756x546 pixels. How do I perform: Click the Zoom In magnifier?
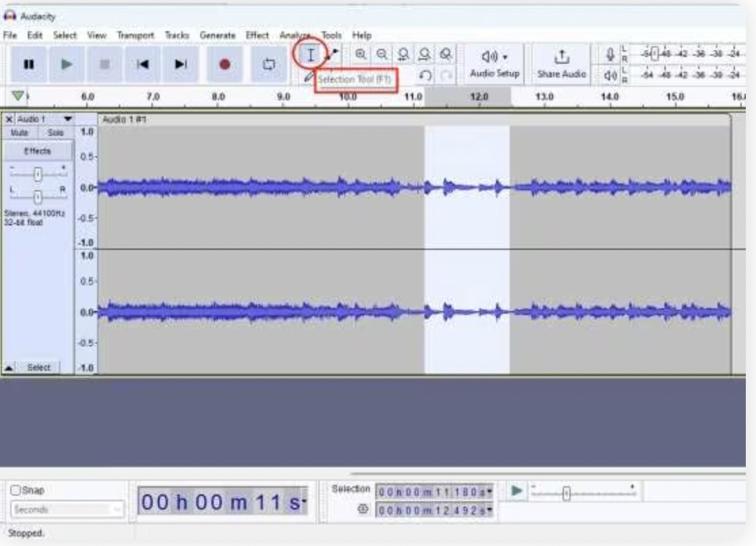coord(360,54)
